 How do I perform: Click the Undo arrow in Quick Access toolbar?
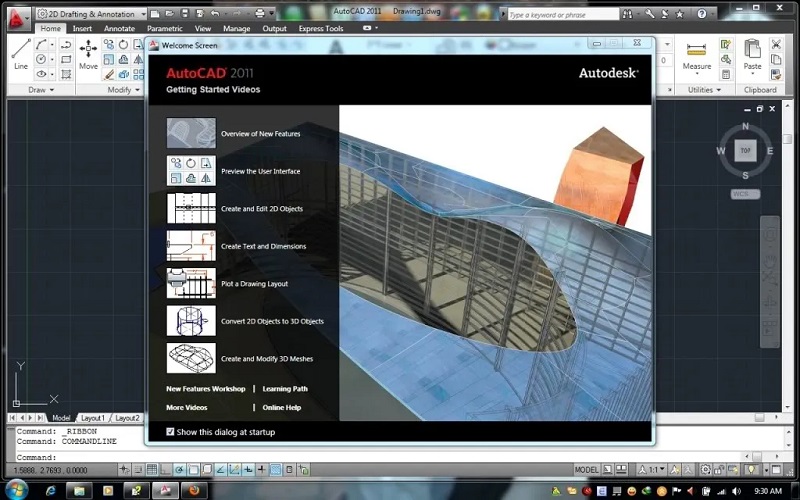tap(215, 14)
